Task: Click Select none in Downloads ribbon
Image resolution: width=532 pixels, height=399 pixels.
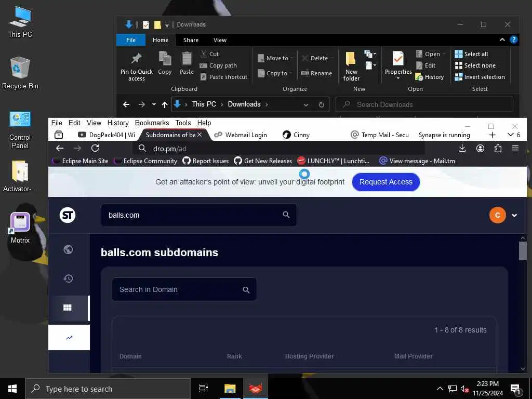Action: 475,65
